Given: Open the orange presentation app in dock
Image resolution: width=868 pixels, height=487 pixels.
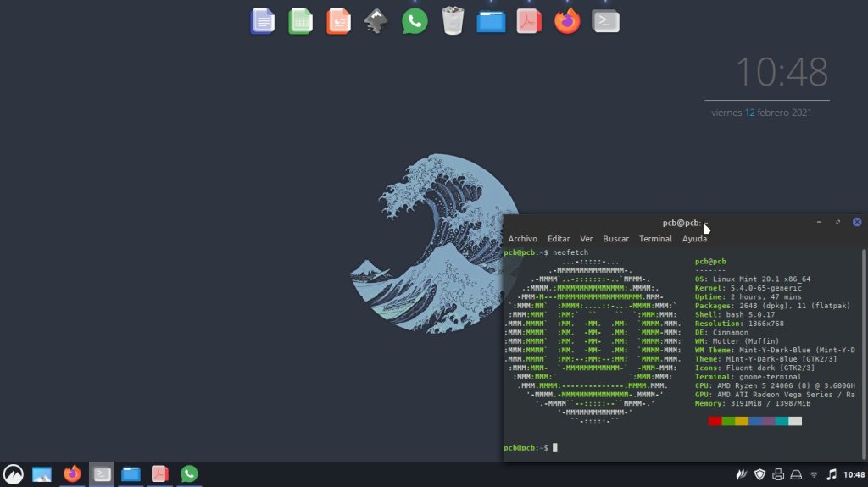Looking at the screenshot, I should pos(338,20).
